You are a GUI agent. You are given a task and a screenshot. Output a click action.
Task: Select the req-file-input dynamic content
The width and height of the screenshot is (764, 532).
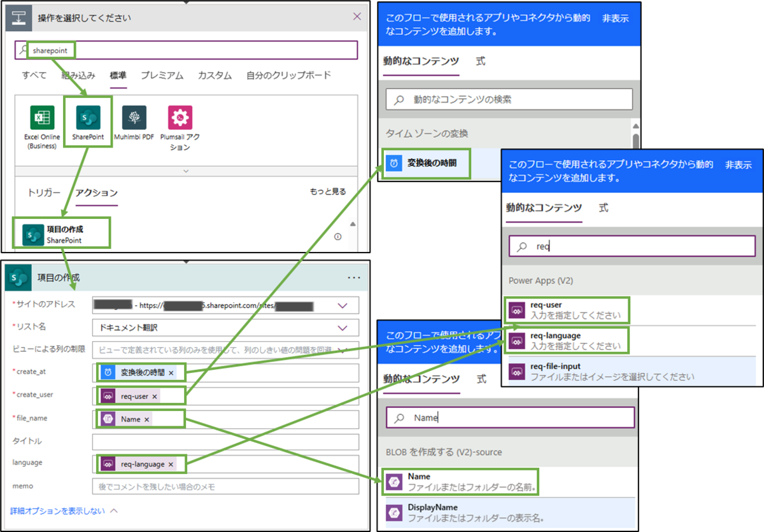(x=632, y=371)
